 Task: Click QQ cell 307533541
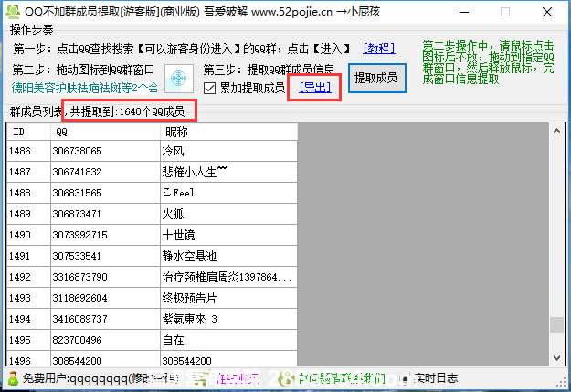point(105,256)
